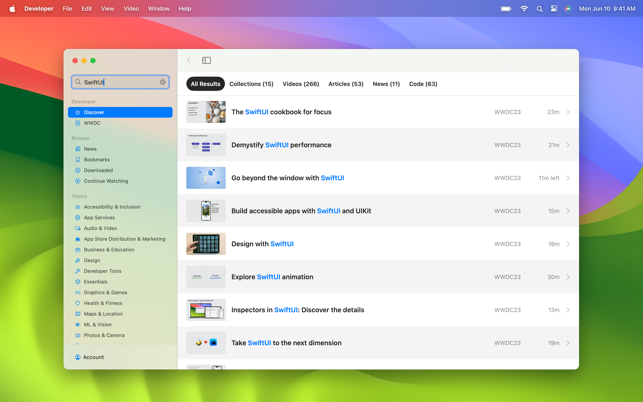Open the Edit menu
This screenshot has height=402, width=643.
tap(87, 9)
